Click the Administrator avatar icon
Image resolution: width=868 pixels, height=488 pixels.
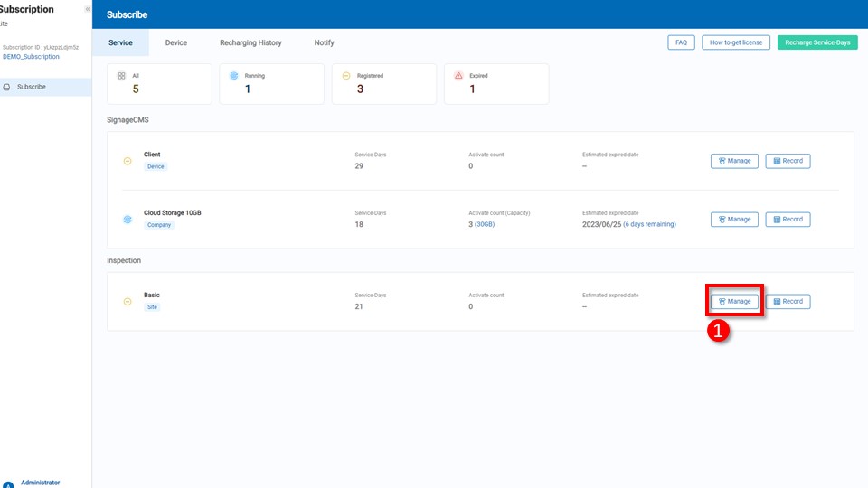(8, 485)
